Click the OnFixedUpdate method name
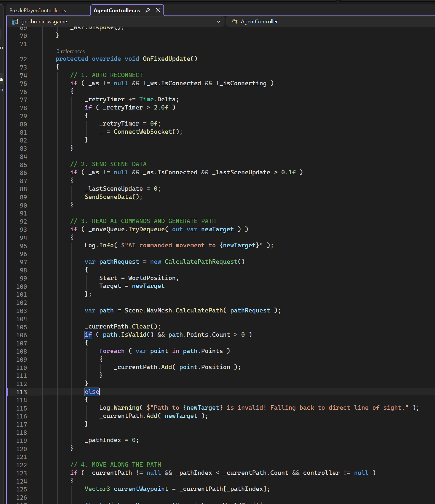This screenshot has width=435, height=504. coord(166,59)
